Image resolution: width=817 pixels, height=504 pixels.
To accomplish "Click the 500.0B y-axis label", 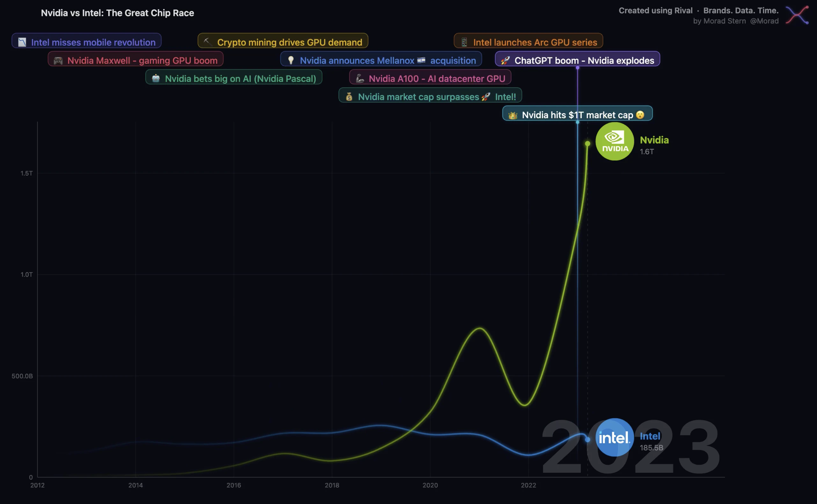I will tap(22, 376).
